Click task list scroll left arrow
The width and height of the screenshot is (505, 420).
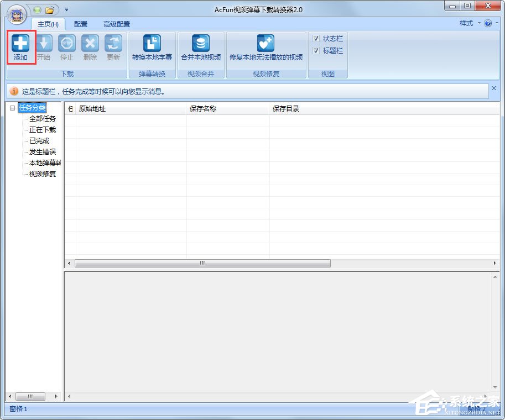point(69,263)
